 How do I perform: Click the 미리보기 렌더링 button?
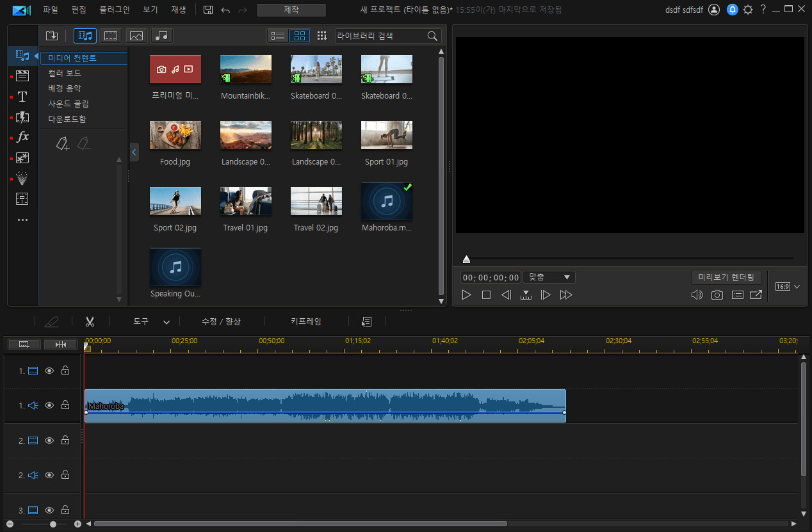(726, 277)
